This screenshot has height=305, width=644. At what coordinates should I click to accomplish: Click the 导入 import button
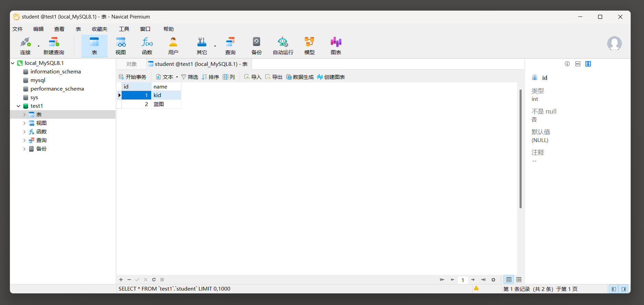(x=253, y=77)
